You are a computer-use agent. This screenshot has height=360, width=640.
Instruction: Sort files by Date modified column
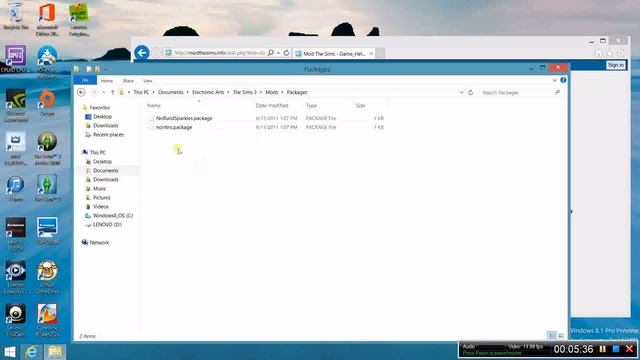[x=272, y=106]
